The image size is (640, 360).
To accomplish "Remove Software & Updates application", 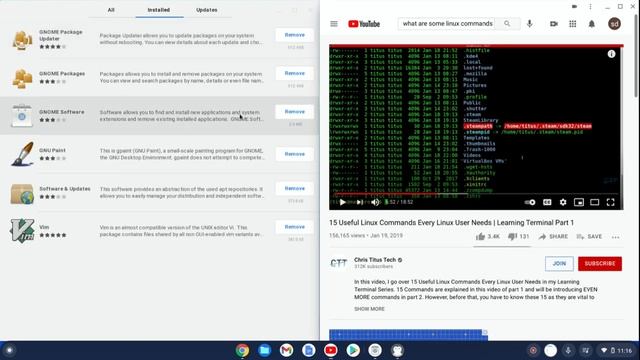I will 294,189.
